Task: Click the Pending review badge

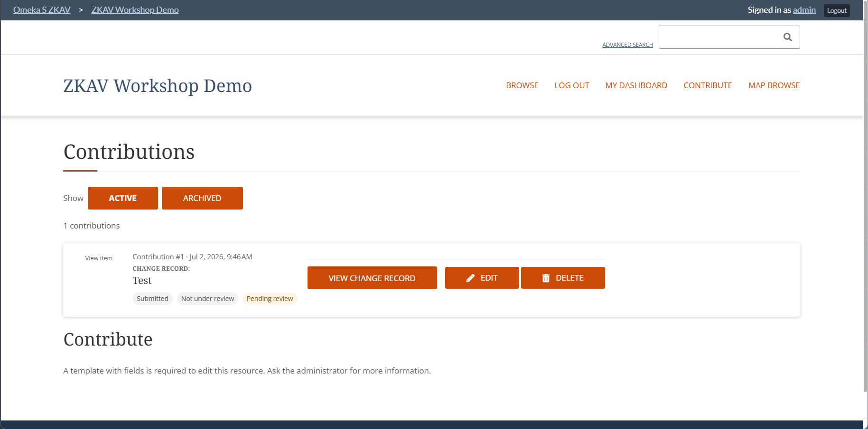Action: (270, 299)
